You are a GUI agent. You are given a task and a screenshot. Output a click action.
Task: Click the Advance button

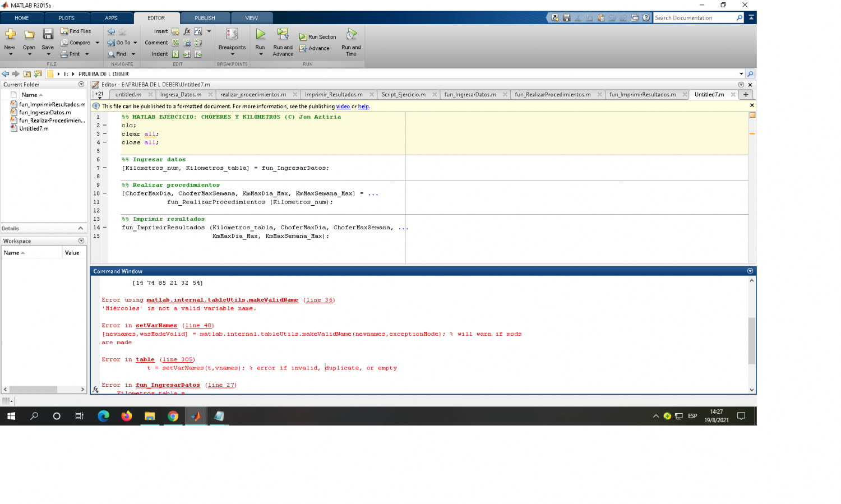pos(315,48)
